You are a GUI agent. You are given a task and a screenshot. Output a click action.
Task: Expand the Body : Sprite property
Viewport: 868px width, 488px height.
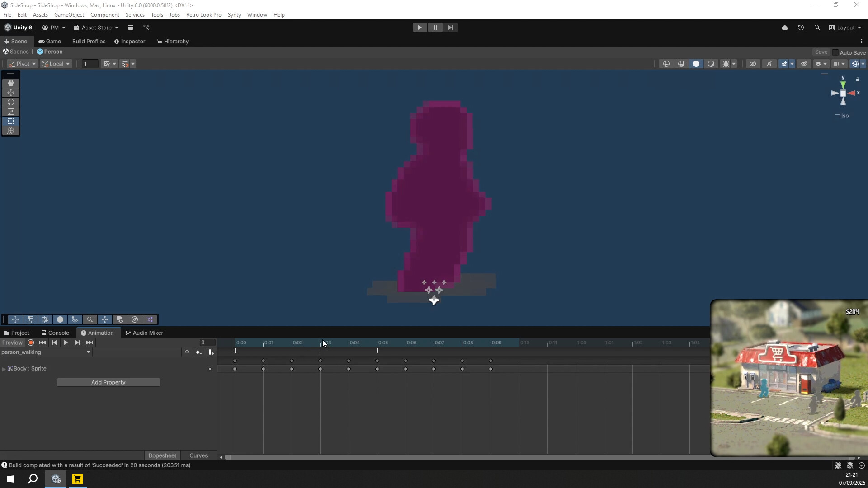coord(4,369)
